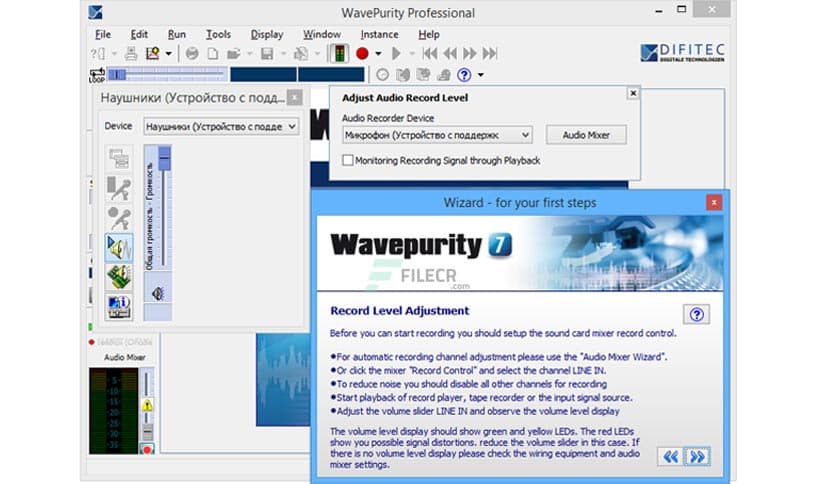
Task: Click the grayed CD disc toolbar icon
Action: pyautogui.click(x=192, y=53)
